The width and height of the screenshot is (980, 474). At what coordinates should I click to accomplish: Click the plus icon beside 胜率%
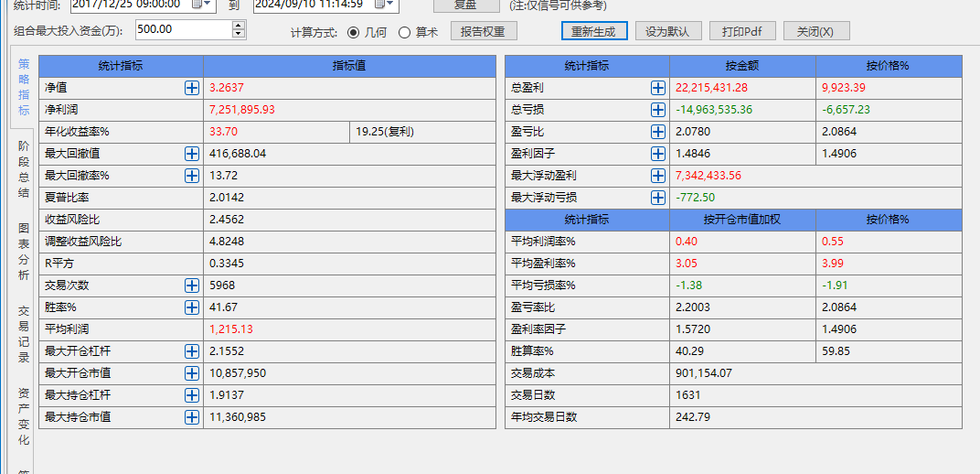tap(192, 307)
